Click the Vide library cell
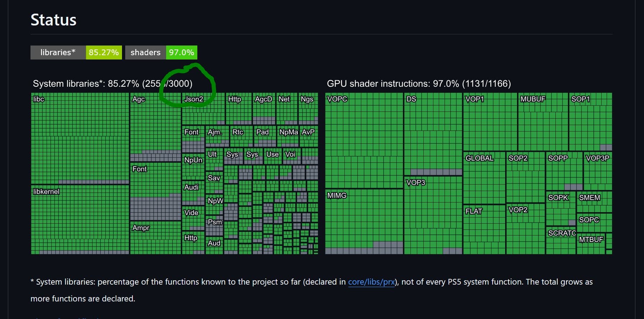Viewport: 644px width, 319px height. click(x=193, y=218)
